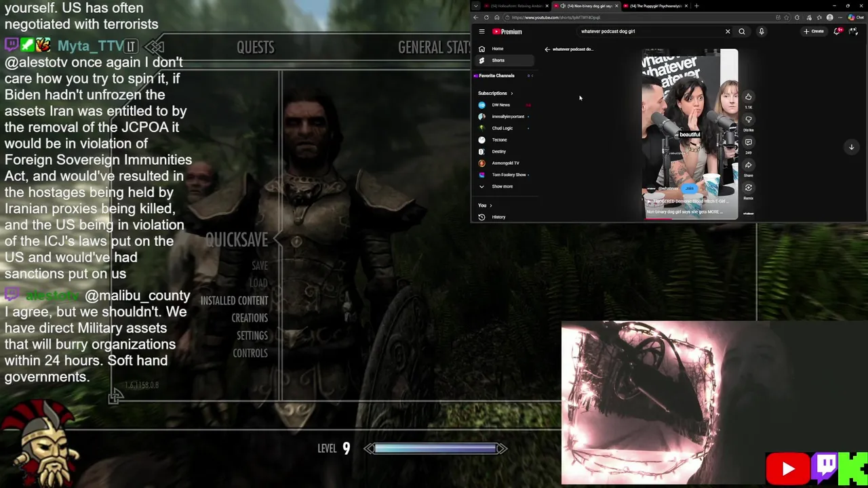Click the magnifier search button
The image size is (868, 488).
(x=742, y=31)
